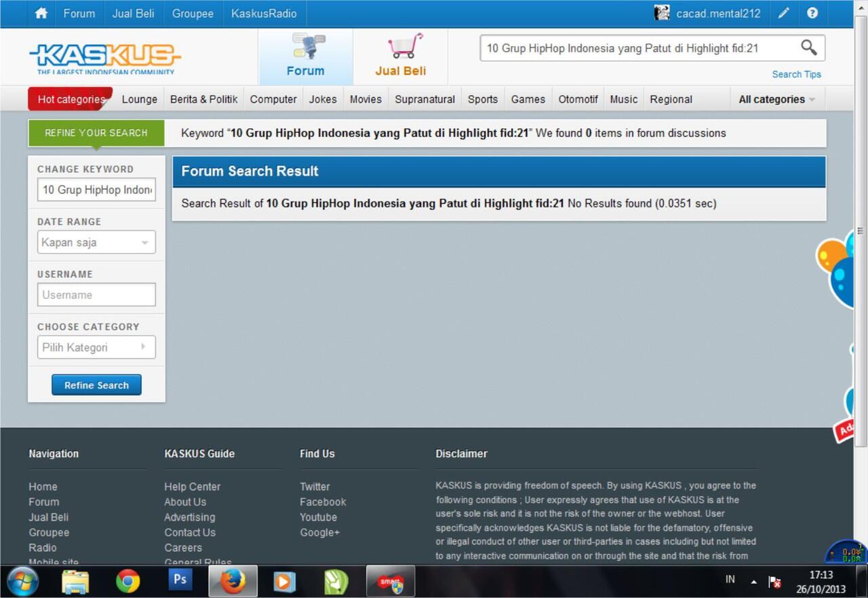Open KaskusRadio in the top bar
The image size is (868, 598).
point(264,13)
